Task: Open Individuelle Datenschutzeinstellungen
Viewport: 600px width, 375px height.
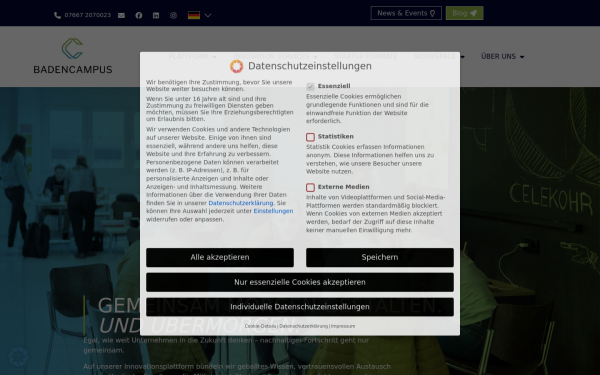Action: pos(300,307)
